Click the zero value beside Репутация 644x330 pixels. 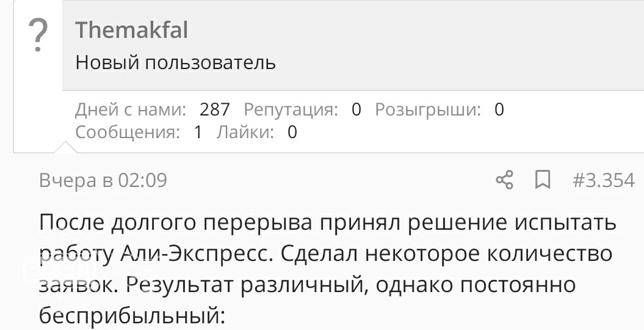(x=356, y=110)
